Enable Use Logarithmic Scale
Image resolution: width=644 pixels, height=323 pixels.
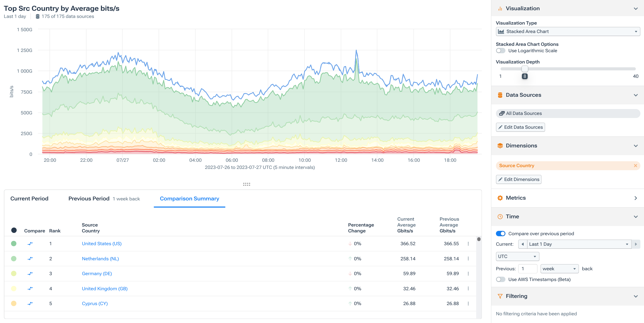501,50
